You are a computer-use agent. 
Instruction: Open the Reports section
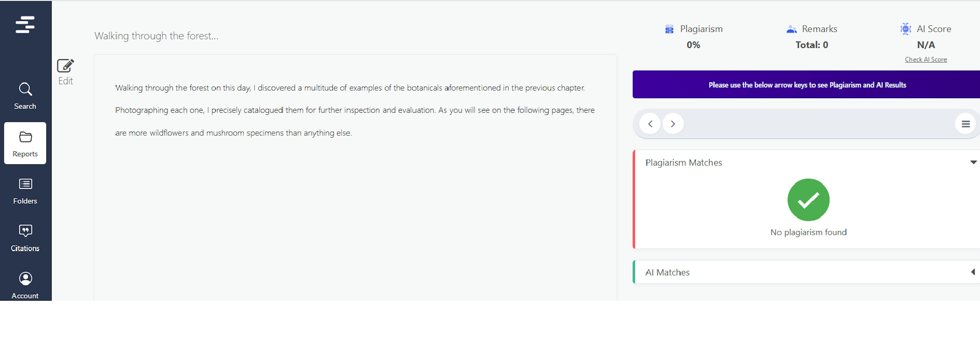pos(25,143)
